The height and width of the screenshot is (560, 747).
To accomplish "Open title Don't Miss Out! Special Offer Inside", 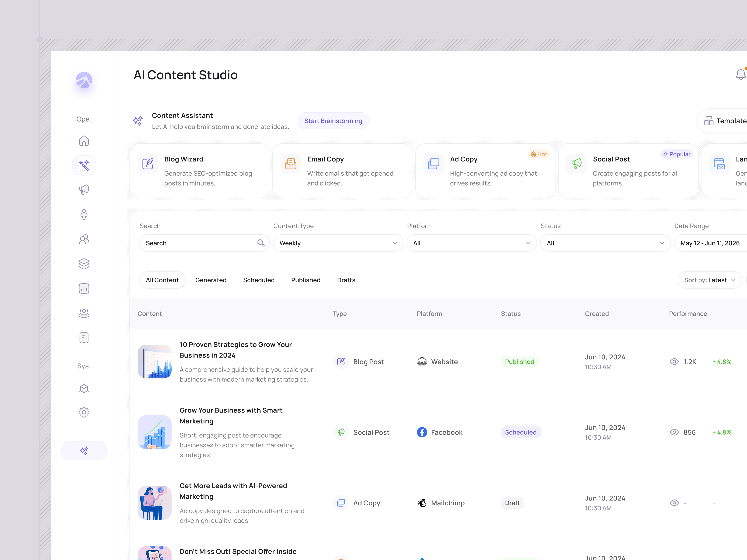I will [238, 551].
